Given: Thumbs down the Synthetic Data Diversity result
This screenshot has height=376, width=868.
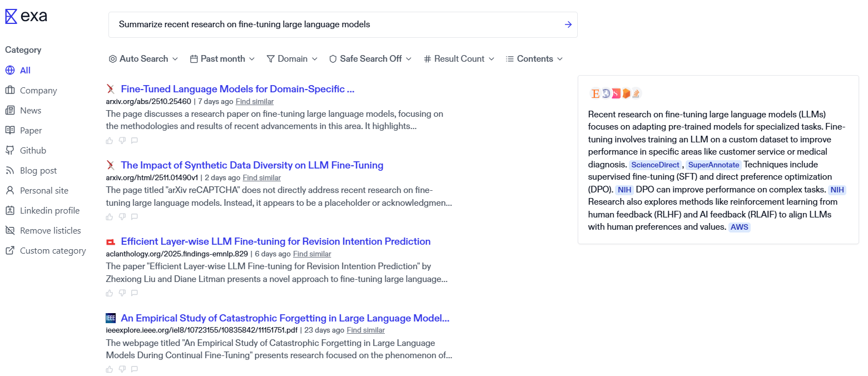Looking at the screenshot, I should point(122,217).
